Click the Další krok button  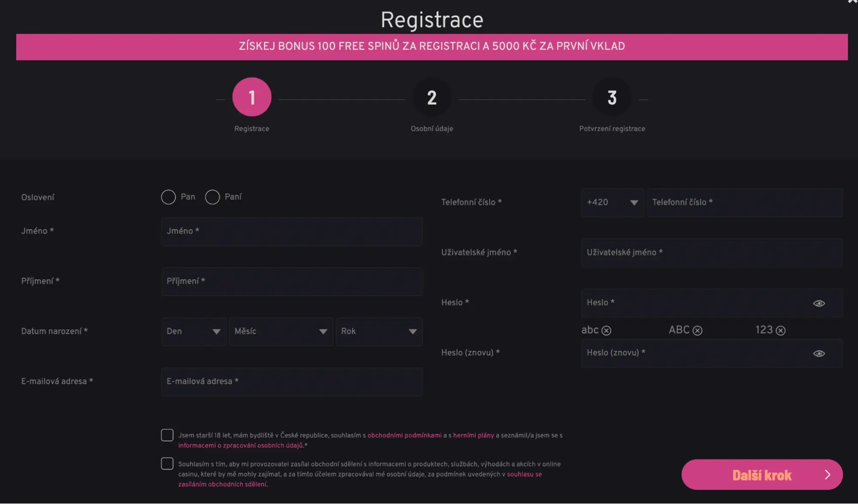click(x=761, y=474)
